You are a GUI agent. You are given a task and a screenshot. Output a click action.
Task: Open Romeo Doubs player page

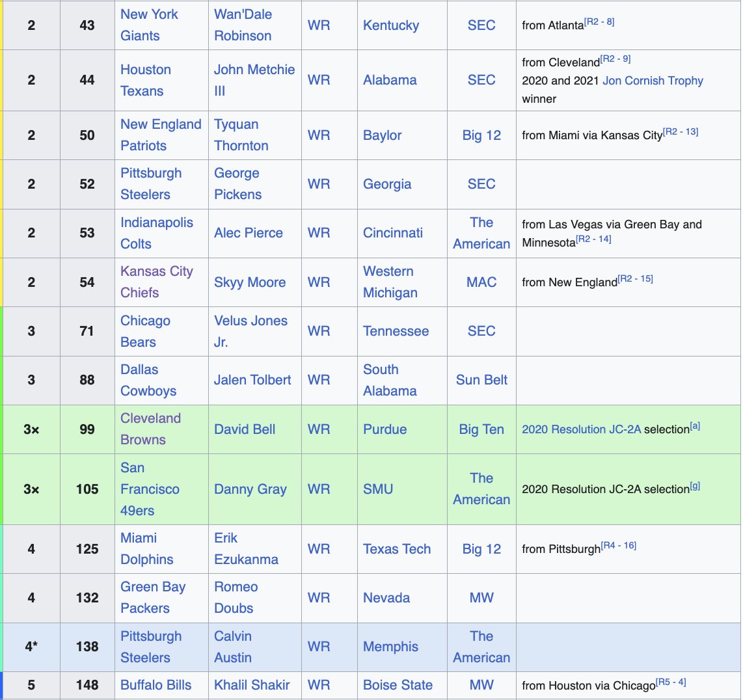[236, 598]
